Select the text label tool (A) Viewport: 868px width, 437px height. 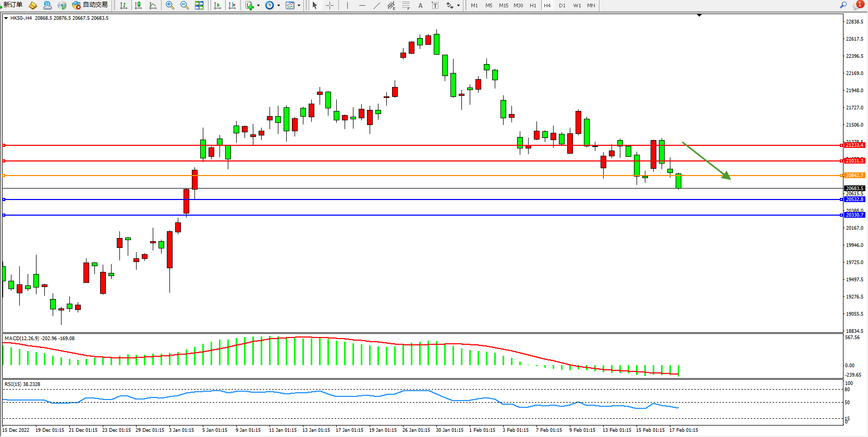pos(420,5)
